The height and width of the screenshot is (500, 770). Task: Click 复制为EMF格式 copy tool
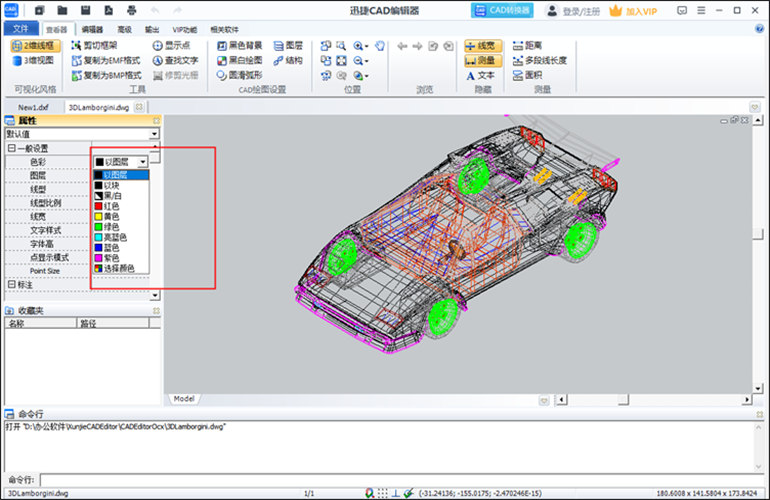click(x=106, y=60)
